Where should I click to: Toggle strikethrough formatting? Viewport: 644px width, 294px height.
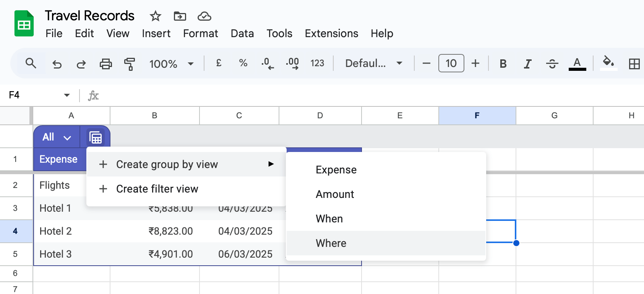click(552, 64)
